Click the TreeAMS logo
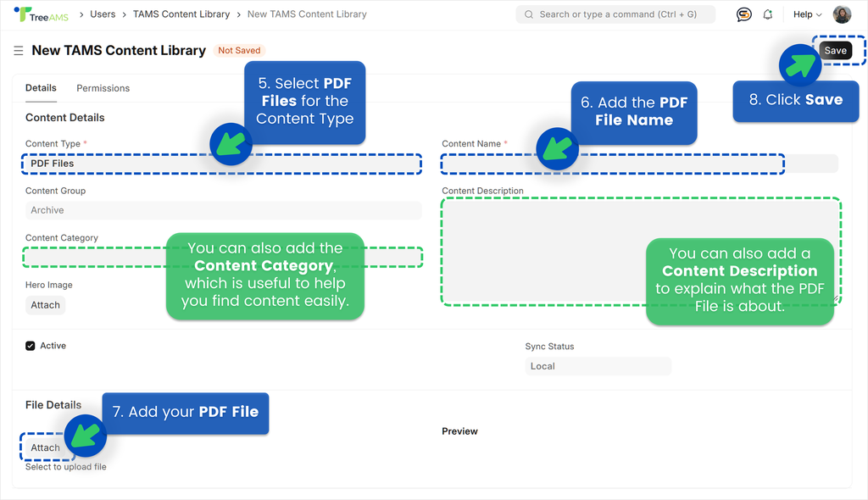Viewport: 868px width, 500px height. [41, 14]
